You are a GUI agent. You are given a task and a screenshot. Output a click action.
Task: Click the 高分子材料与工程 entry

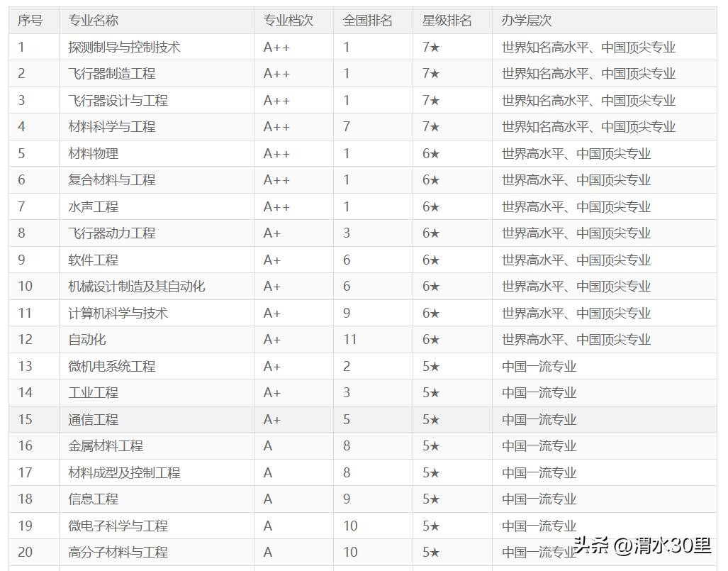118,553
